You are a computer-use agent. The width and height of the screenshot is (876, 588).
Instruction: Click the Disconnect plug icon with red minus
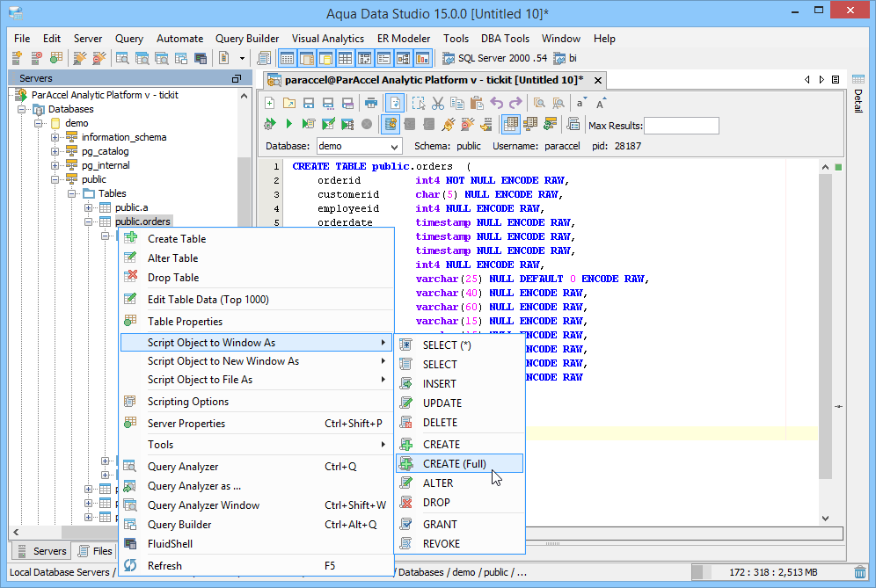click(x=467, y=124)
